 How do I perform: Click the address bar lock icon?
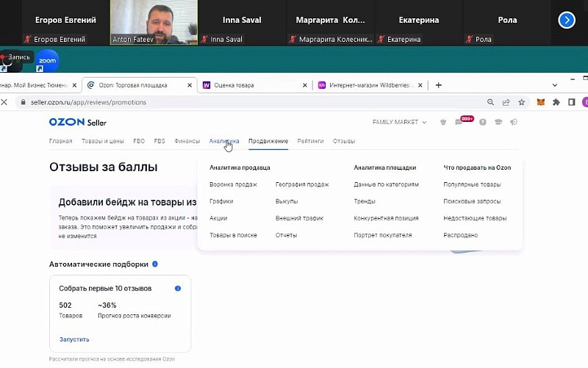23,102
